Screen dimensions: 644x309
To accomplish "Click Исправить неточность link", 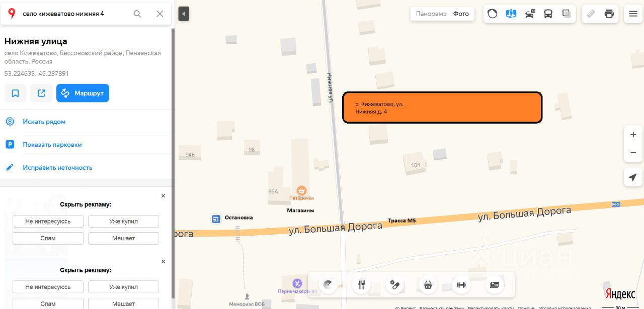I will pyautogui.click(x=57, y=168).
